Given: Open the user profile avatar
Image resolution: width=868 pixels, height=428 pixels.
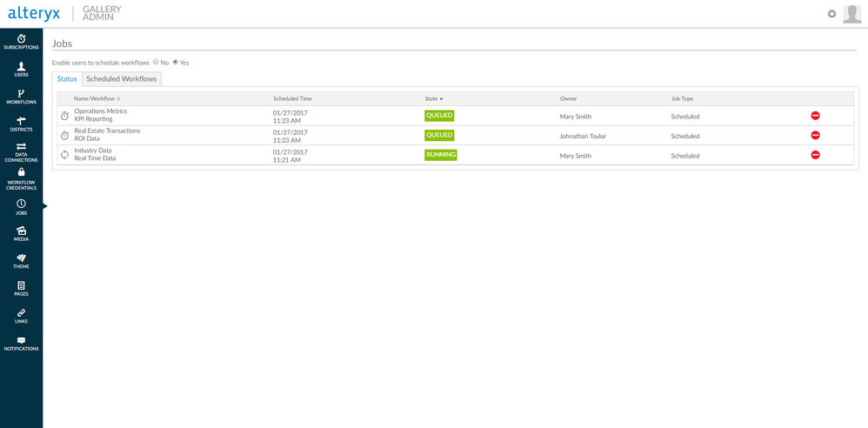Looking at the screenshot, I should (852, 14).
